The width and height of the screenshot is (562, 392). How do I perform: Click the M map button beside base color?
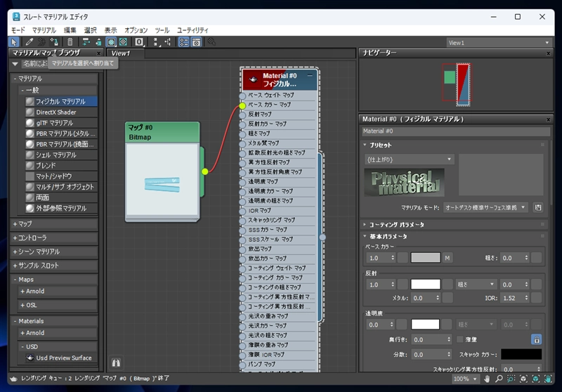[x=447, y=258]
